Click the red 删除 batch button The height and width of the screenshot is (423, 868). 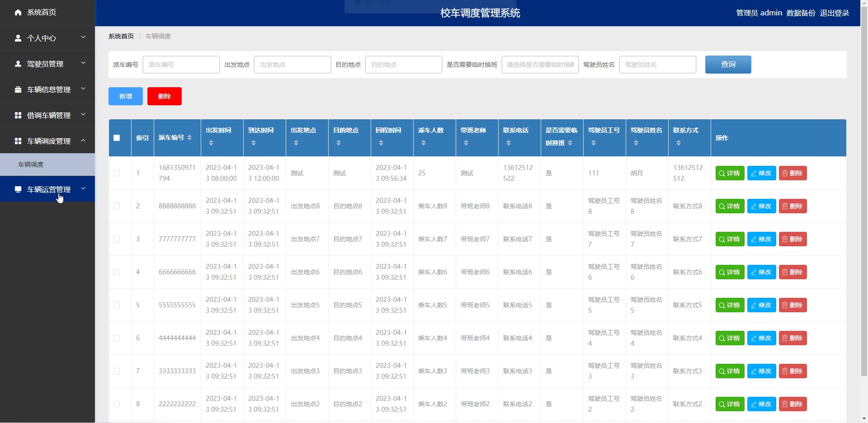click(165, 96)
